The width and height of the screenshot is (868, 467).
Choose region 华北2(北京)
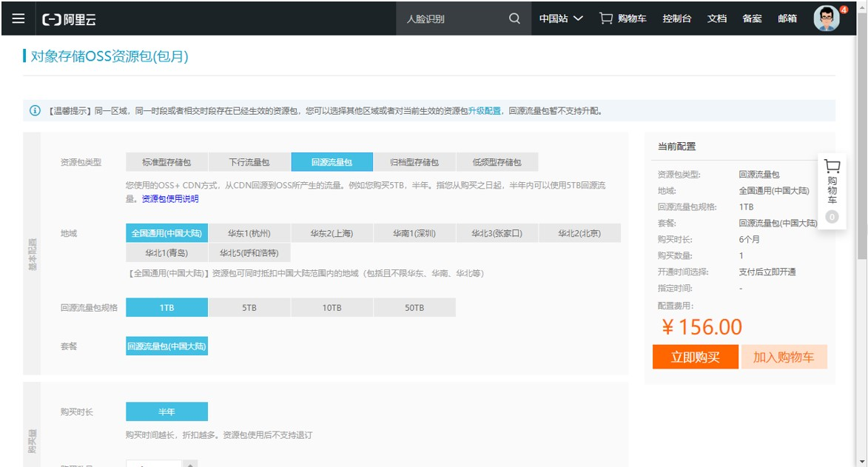tap(579, 233)
